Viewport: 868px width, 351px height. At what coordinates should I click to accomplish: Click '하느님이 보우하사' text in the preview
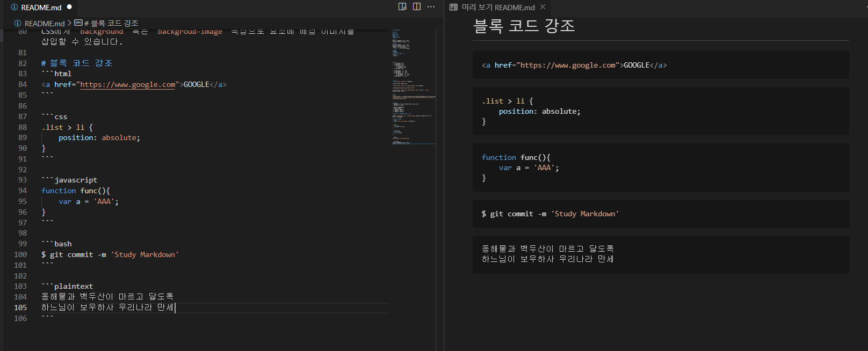coord(548,259)
